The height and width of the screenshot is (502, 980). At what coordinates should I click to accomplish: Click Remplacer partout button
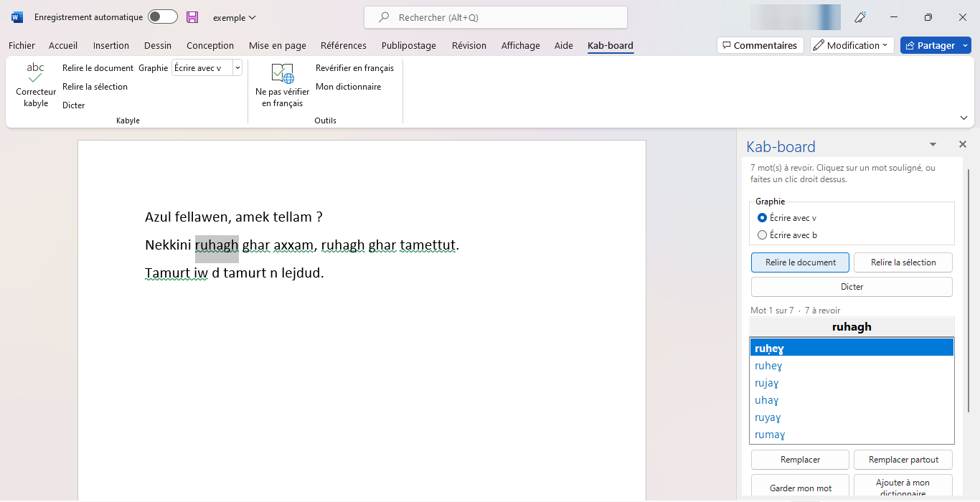(x=903, y=460)
